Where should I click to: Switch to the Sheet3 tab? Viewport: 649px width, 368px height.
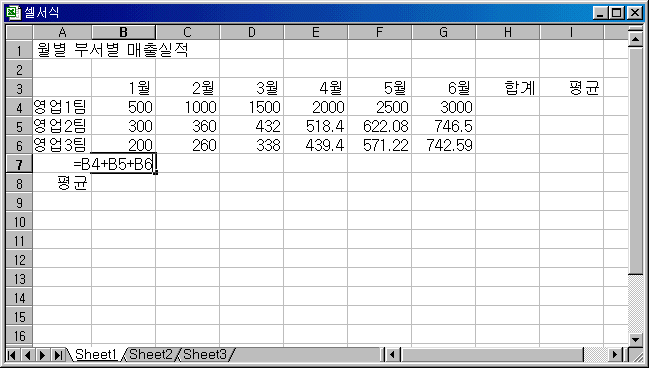pos(205,354)
